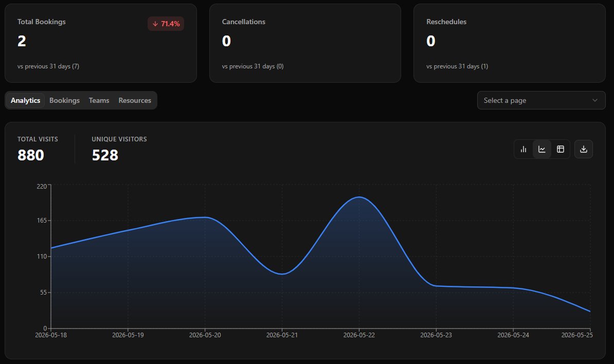Screen dimensions: 614x364
Task: Open the Teams tab
Action: [x=99, y=101]
